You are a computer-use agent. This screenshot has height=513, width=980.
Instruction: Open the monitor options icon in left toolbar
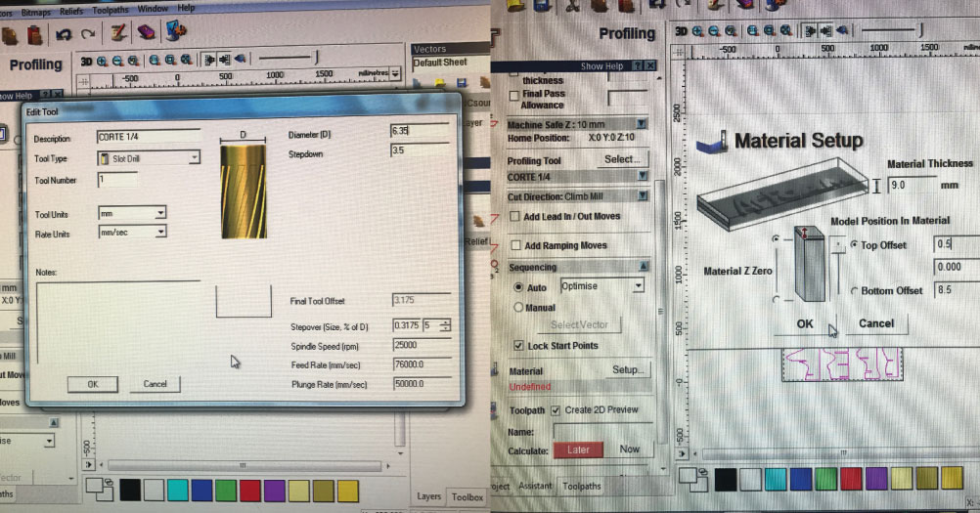(176, 30)
